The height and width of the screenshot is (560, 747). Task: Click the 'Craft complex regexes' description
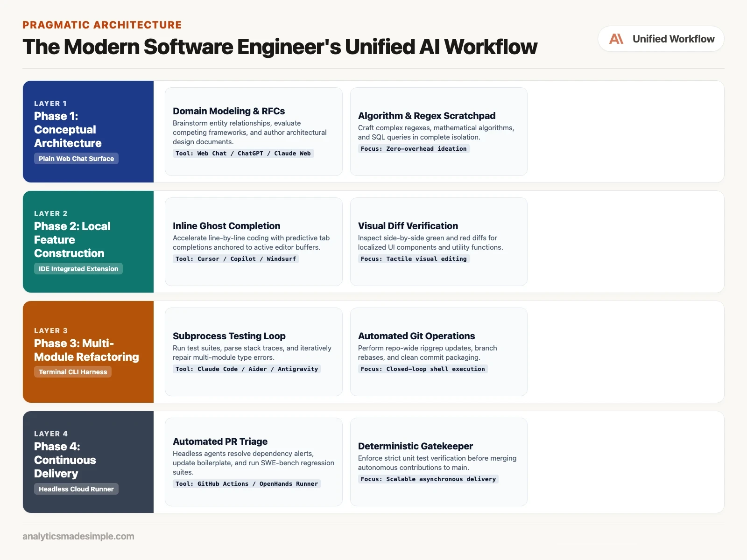(x=436, y=133)
